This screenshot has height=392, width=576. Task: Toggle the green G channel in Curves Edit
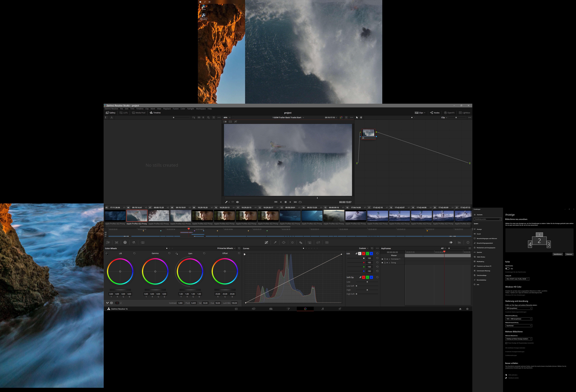pos(368,254)
